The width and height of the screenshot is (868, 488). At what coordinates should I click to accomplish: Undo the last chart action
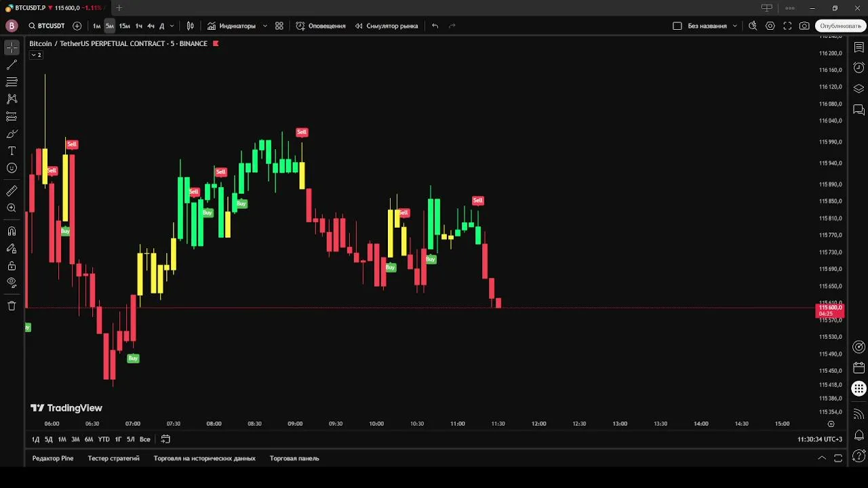[435, 26]
